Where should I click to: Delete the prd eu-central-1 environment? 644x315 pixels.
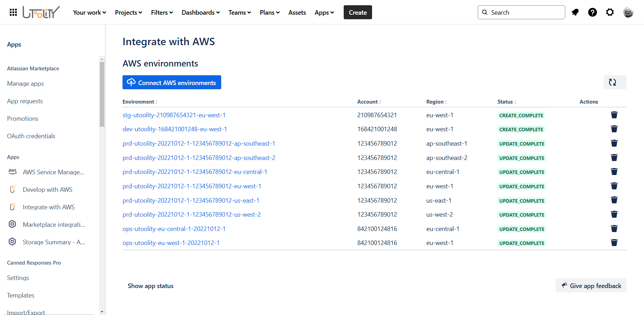(x=614, y=171)
